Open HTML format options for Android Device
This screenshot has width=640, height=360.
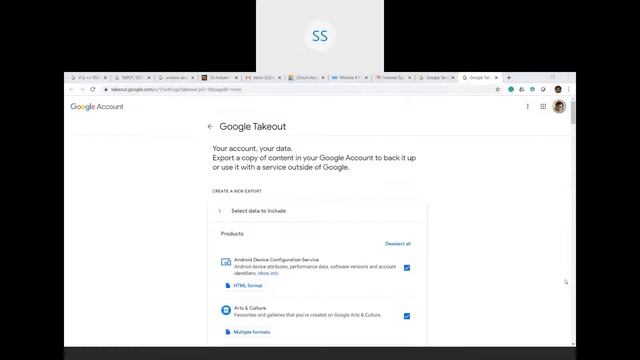coord(244,286)
